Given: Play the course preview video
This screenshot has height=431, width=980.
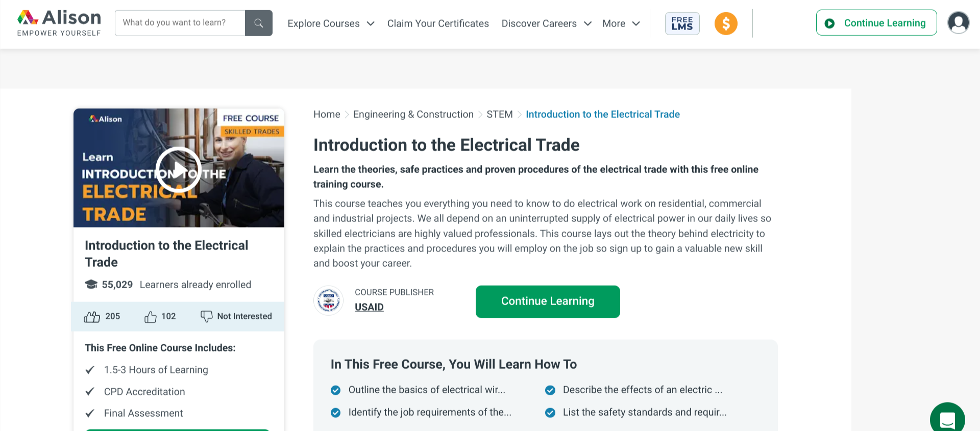Looking at the screenshot, I should point(179,169).
